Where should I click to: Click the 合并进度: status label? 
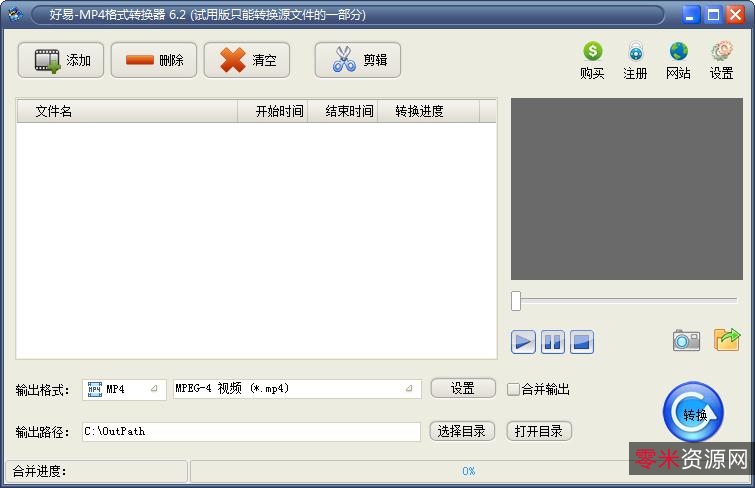click(39, 471)
